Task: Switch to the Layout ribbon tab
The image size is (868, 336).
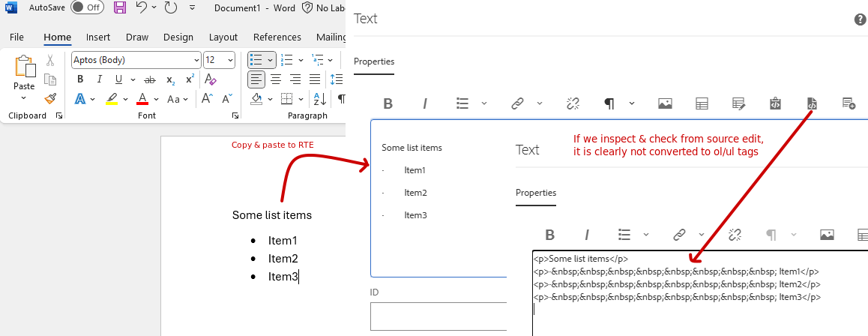Action: (x=223, y=37)
